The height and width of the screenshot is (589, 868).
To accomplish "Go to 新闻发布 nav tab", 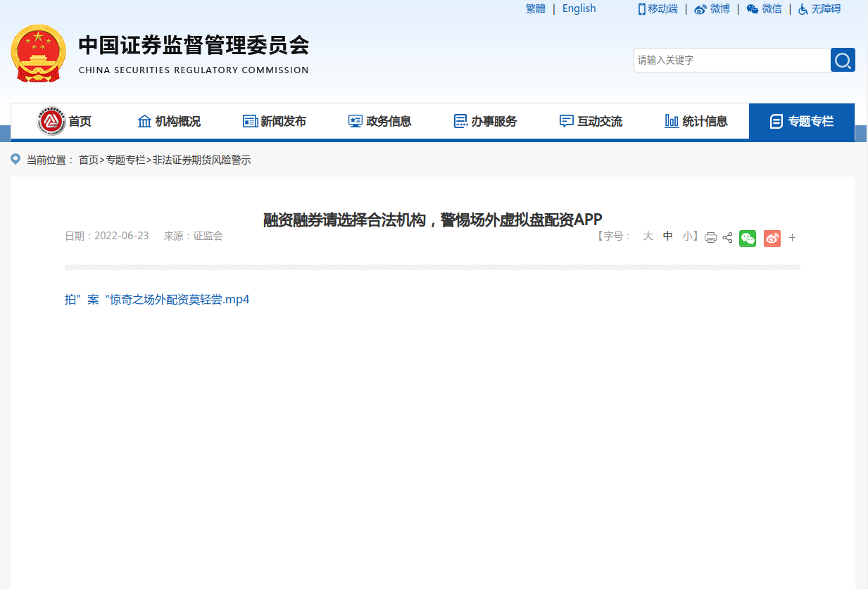I will [x=275, y=121].
